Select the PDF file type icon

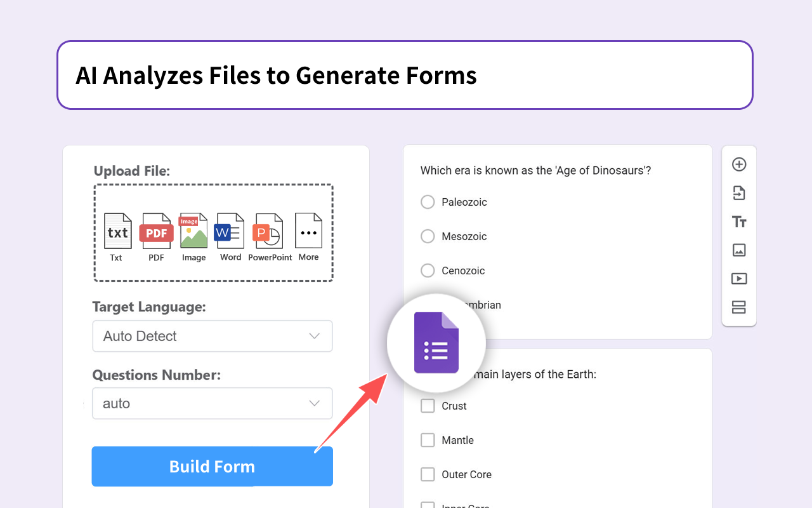tap(156, 232)
